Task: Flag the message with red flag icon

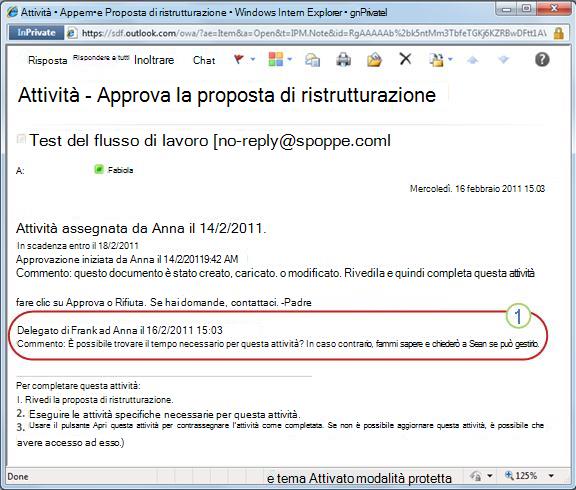Action: point(239,59)
